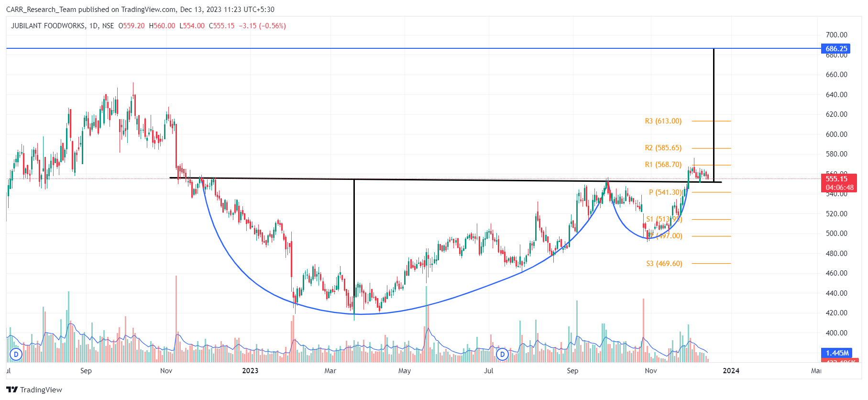Click the 420.00 price axis label

coord(836,313)
